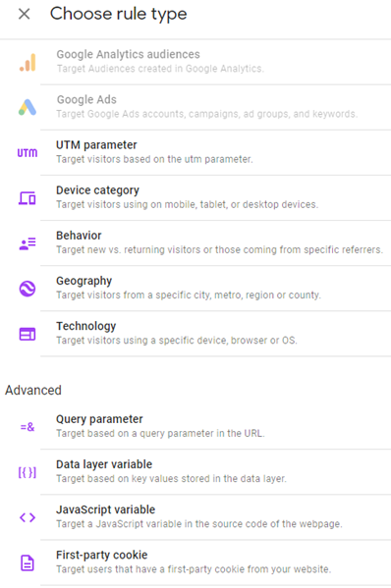Click the JavaScript variable angle brackets icon
Screen dimensions: 391x588
28,517
